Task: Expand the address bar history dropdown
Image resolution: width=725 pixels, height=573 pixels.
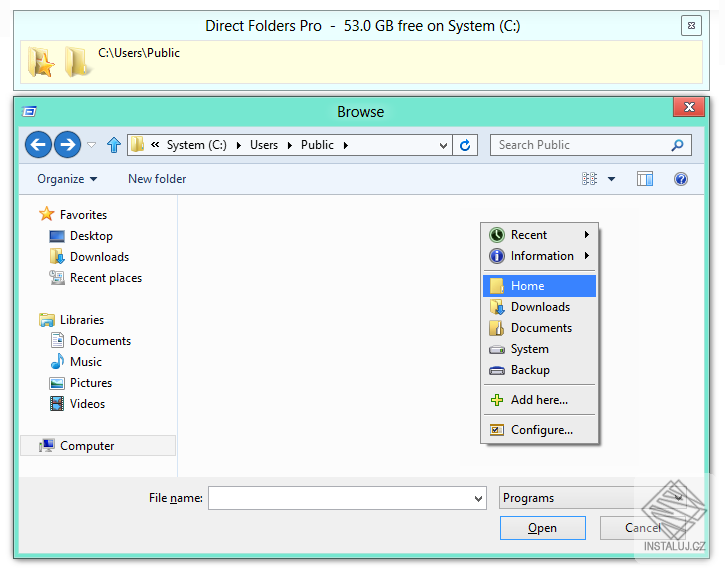Action: pos(443,146)
